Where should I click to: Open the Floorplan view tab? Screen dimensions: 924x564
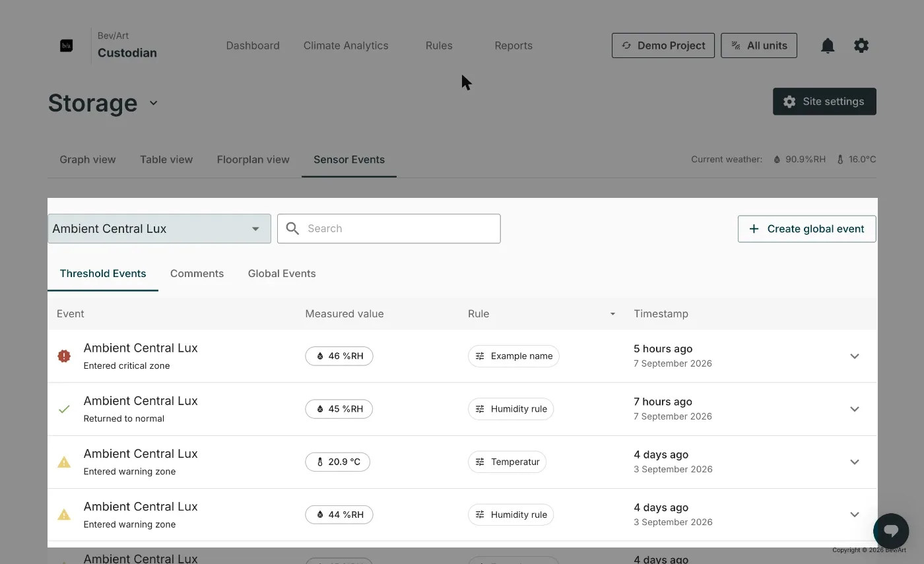[253, 160]
